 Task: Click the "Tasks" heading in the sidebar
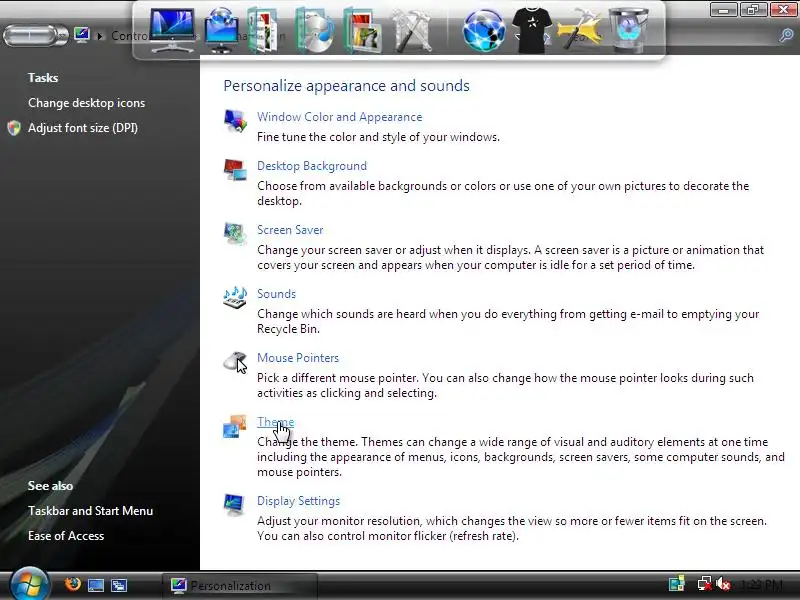[x=43, y=78]
